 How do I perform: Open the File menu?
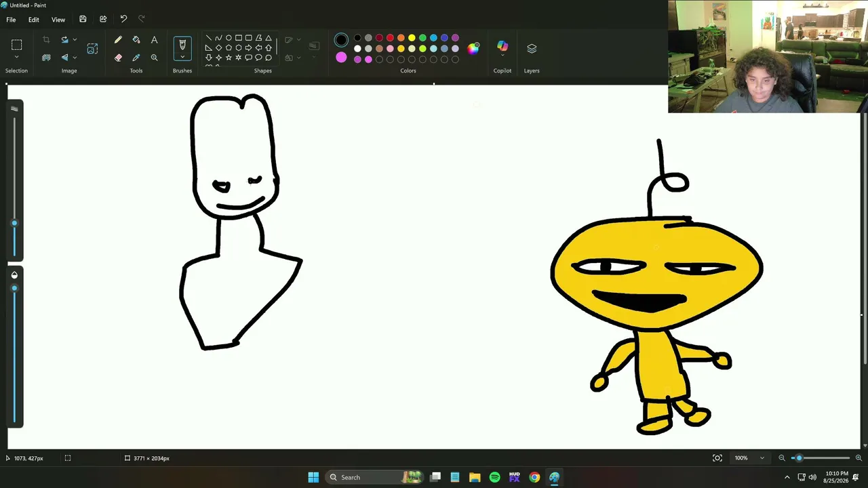(x=12, y=20)
